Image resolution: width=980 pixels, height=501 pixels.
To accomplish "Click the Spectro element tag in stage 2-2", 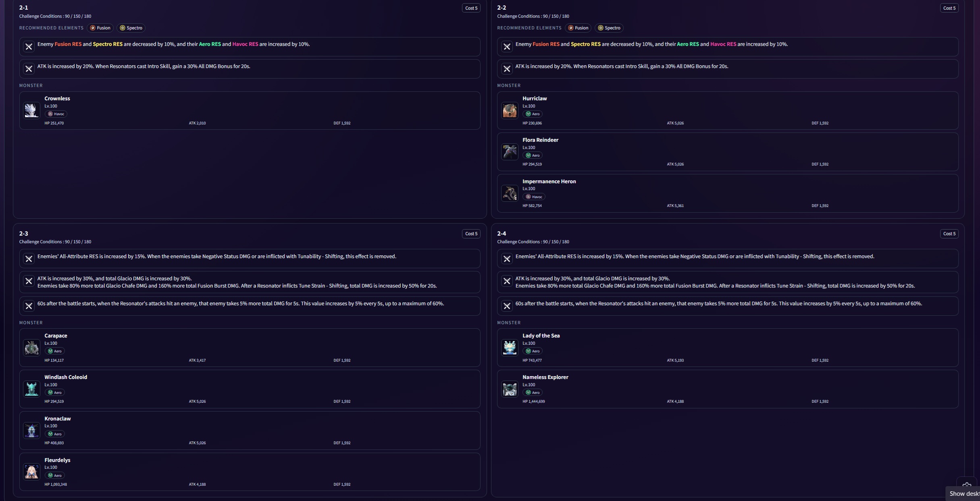I will point(609,28).
